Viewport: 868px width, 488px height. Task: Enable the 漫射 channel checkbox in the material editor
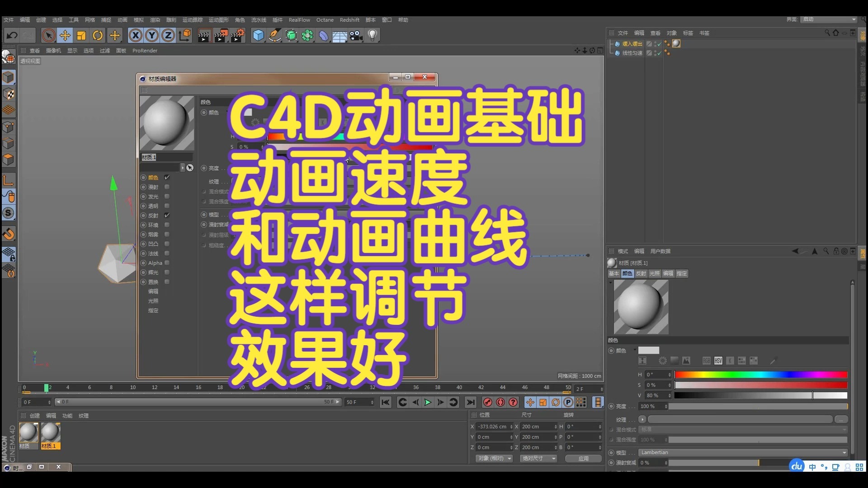click(x=167, y=187)
